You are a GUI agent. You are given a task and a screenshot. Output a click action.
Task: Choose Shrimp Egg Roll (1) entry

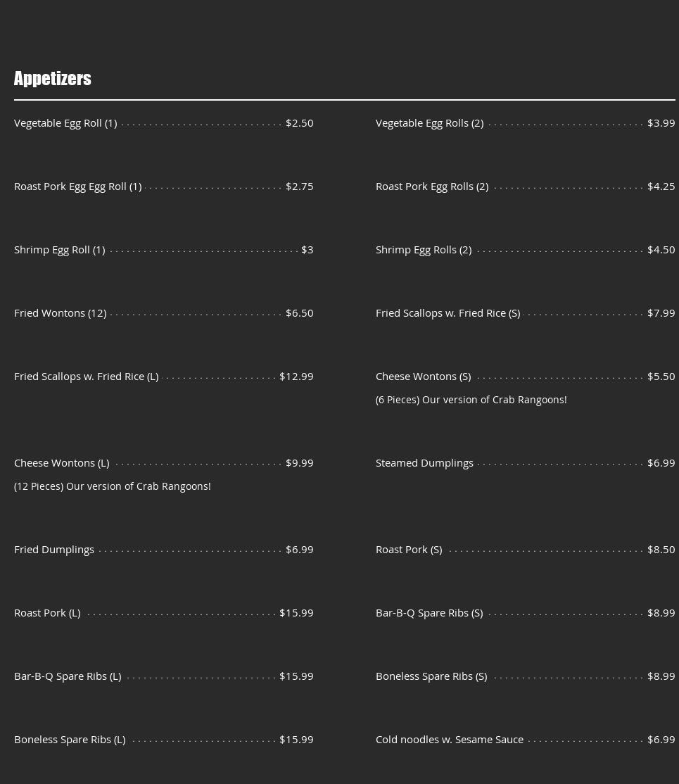(60, 250)
